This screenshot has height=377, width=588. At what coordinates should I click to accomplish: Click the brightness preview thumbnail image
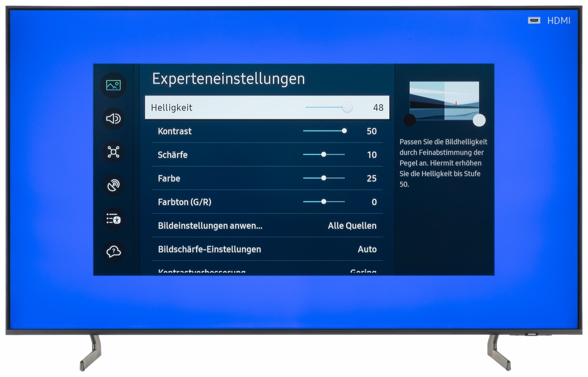coord(444,100)
